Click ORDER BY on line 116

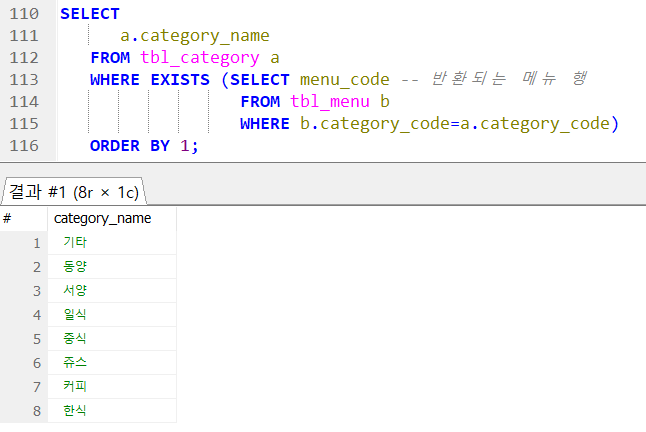click(x=130, y=146)
